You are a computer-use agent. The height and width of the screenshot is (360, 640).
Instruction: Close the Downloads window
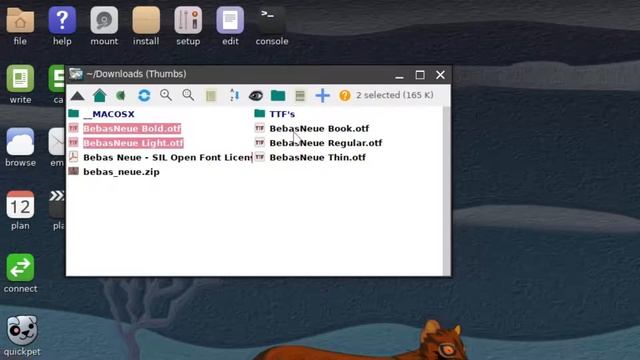click(440, 75)
